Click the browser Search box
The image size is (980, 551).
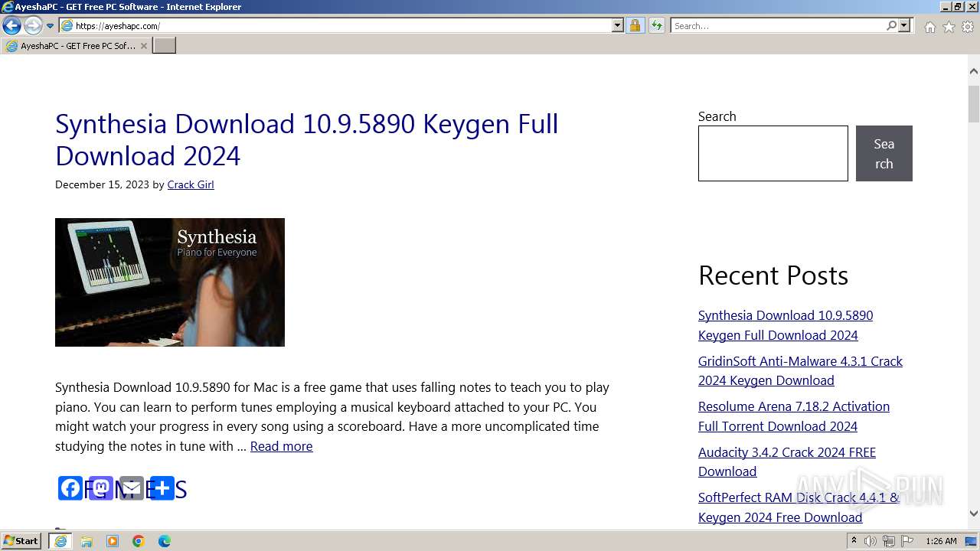[x=778, y=25]
